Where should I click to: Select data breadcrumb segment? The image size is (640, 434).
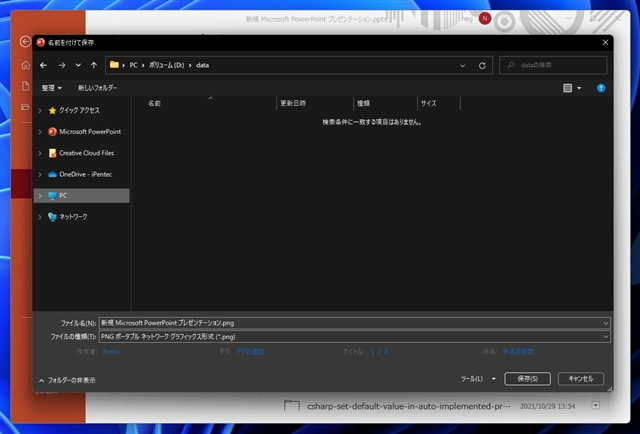pyautogui.click(x=202, y=65)
